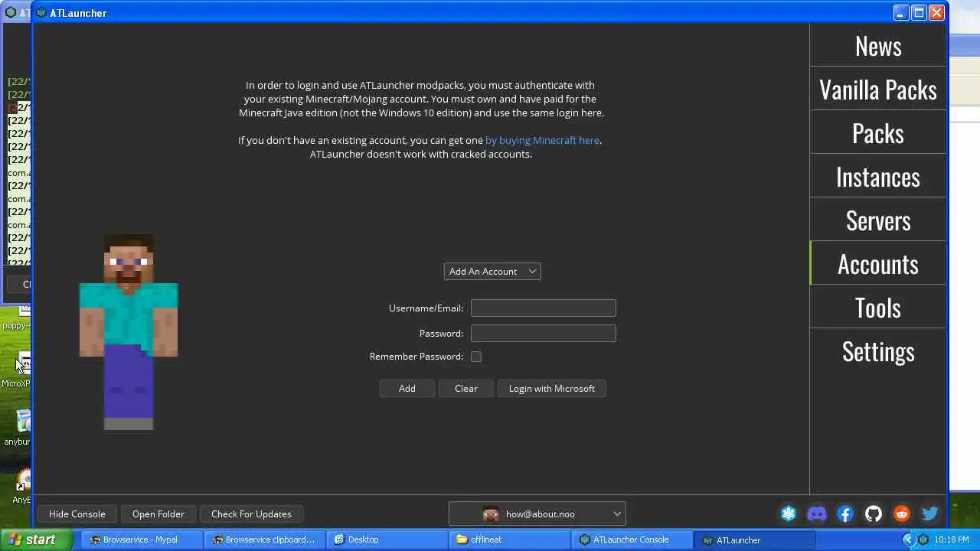Open the Add An Account dropdown

click(x=492, y=272)
